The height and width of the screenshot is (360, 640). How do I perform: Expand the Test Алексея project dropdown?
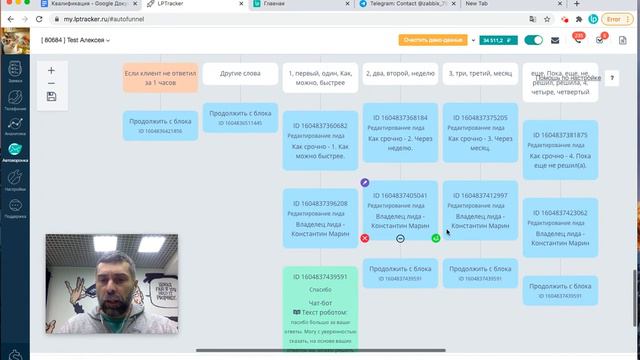(x=76, y=40)
